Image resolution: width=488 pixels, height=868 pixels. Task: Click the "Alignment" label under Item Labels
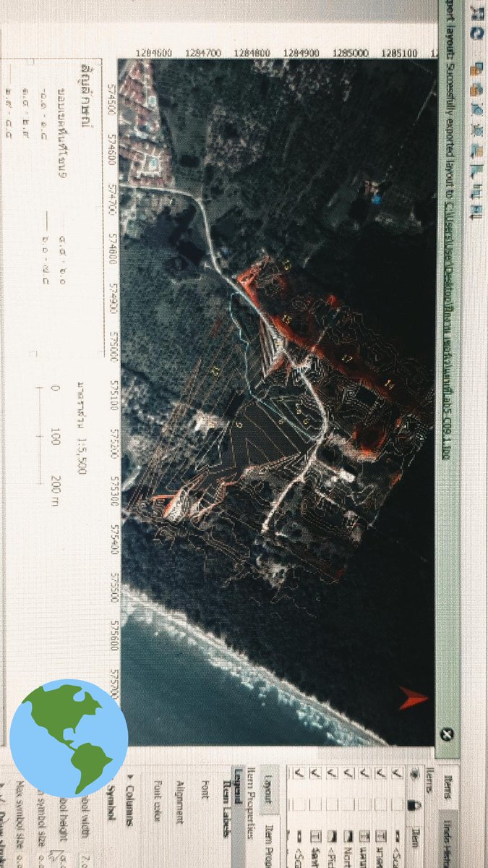(x=180, y=802)
